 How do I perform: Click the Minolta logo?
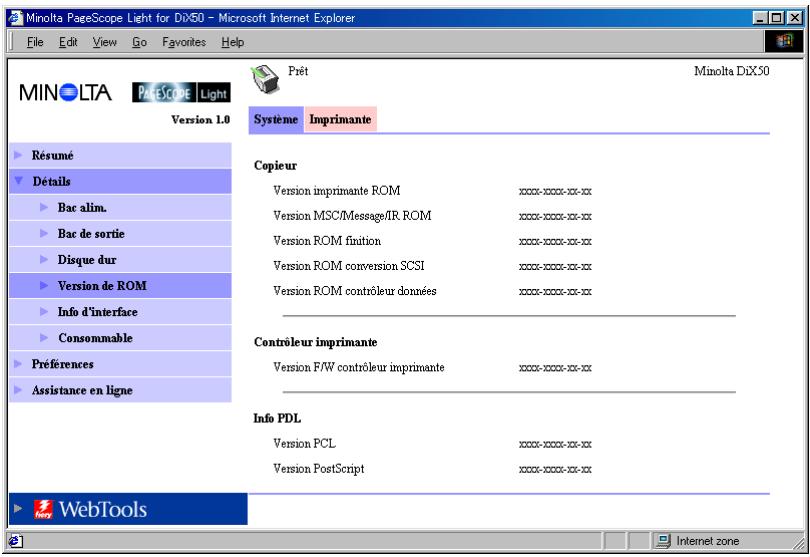[66, 92]
